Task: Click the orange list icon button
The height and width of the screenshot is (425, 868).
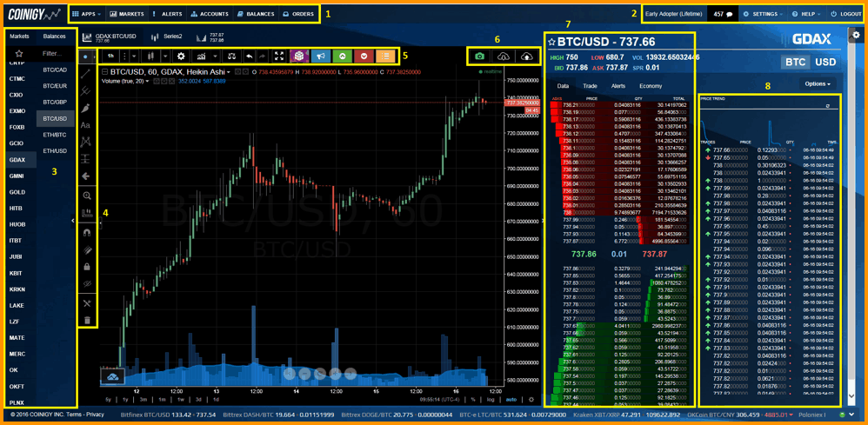Action: point(385,56)
